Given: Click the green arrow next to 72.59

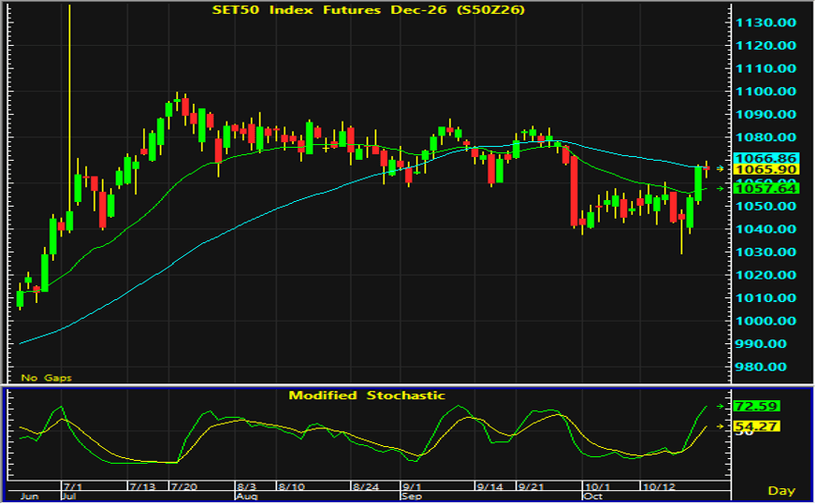Looking at the screenshot, I should (721, 406).
